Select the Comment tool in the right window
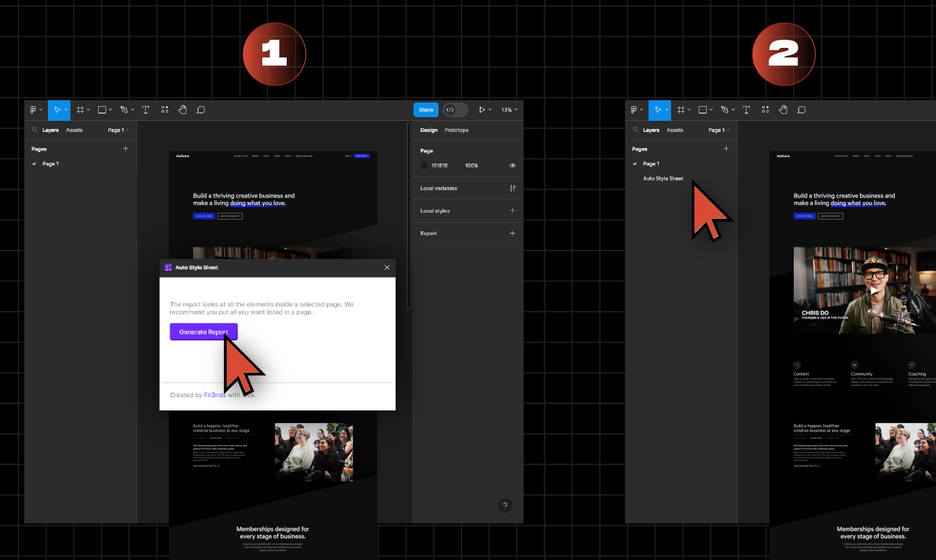This screenshot has width=936, height=560. 801,110
